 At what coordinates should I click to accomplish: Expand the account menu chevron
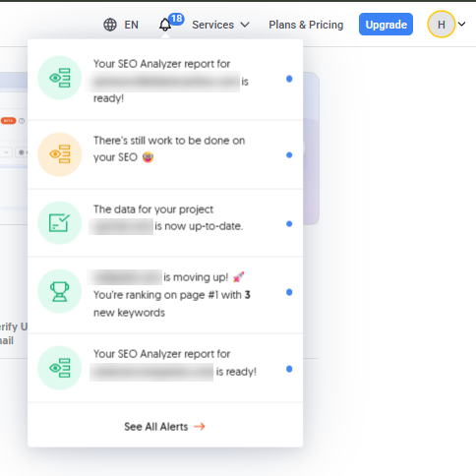(x=461, y=24)
